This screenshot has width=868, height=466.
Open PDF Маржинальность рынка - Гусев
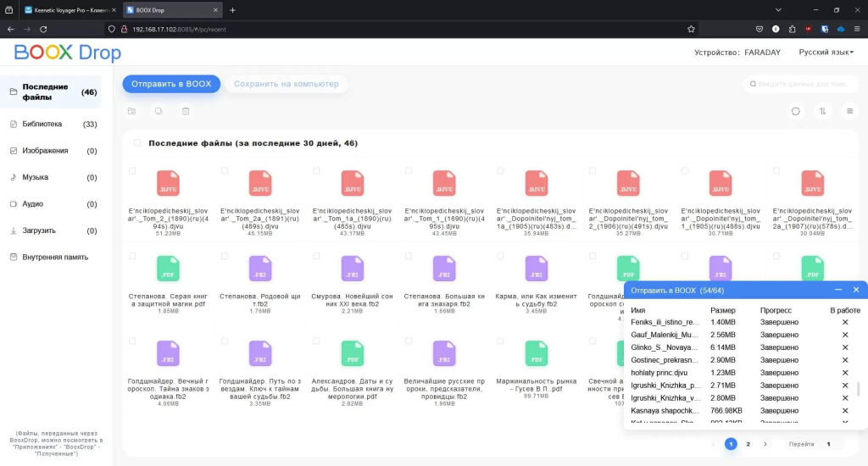pos(537,353)
